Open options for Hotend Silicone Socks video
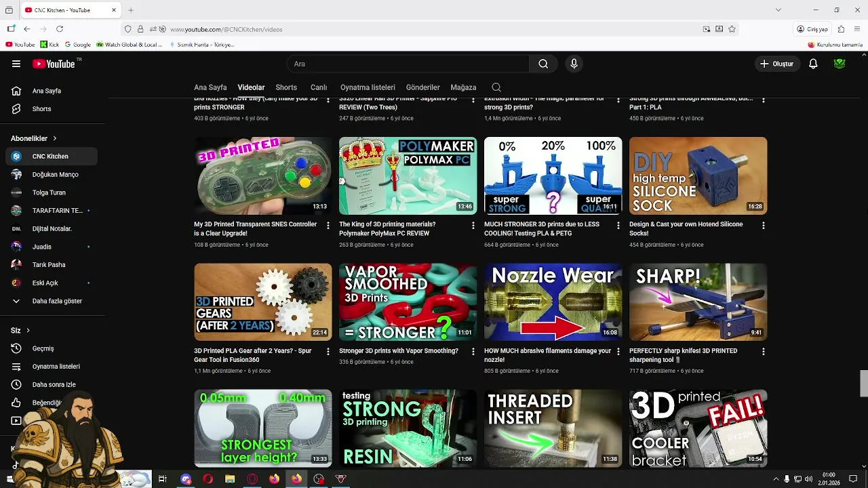 (x=763, y=225)
